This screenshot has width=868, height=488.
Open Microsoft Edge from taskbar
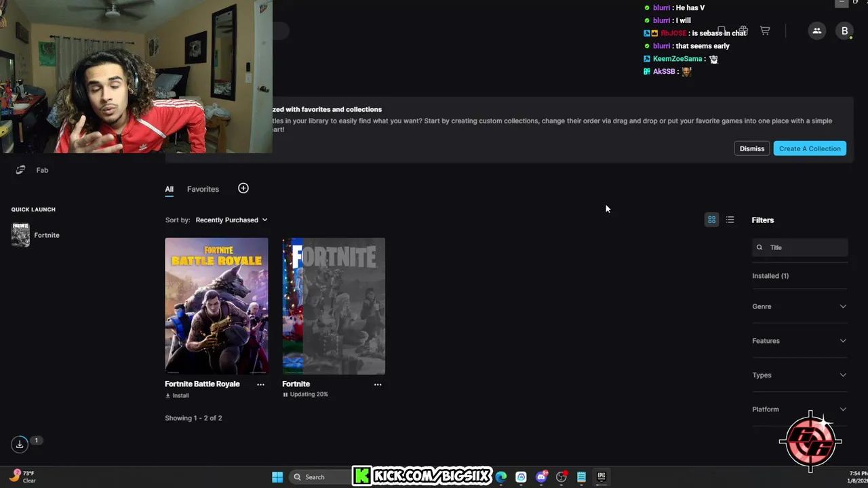tap(501, 477)
